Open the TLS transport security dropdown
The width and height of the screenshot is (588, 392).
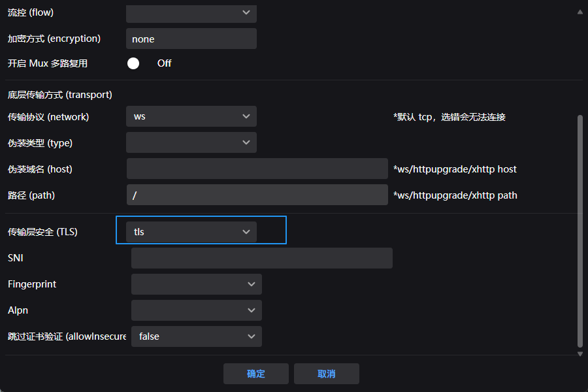click(191, 231)
